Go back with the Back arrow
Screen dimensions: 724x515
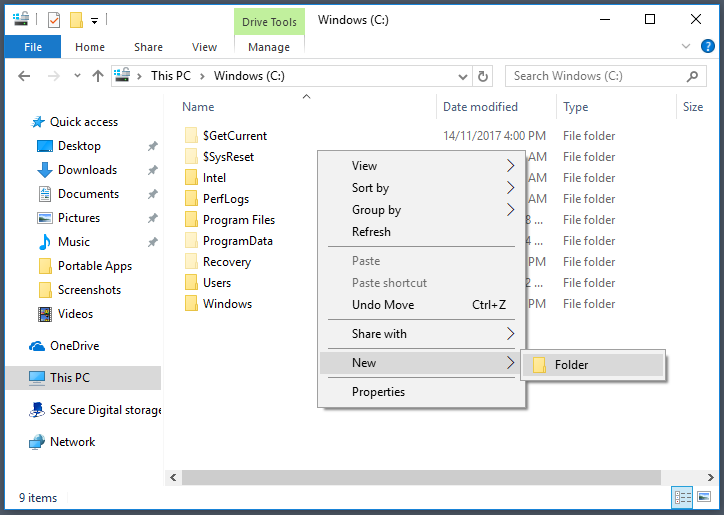(24, 76)
